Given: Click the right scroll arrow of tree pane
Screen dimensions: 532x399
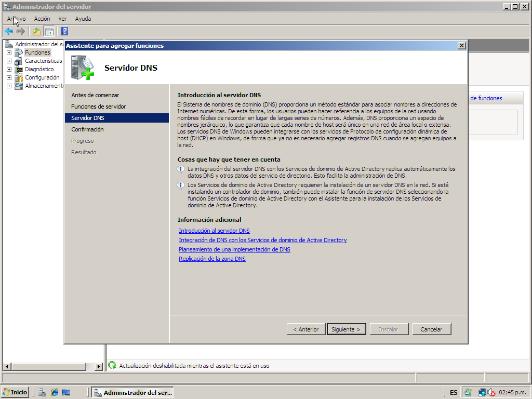Looking at the screenshot, I should 98,366.
